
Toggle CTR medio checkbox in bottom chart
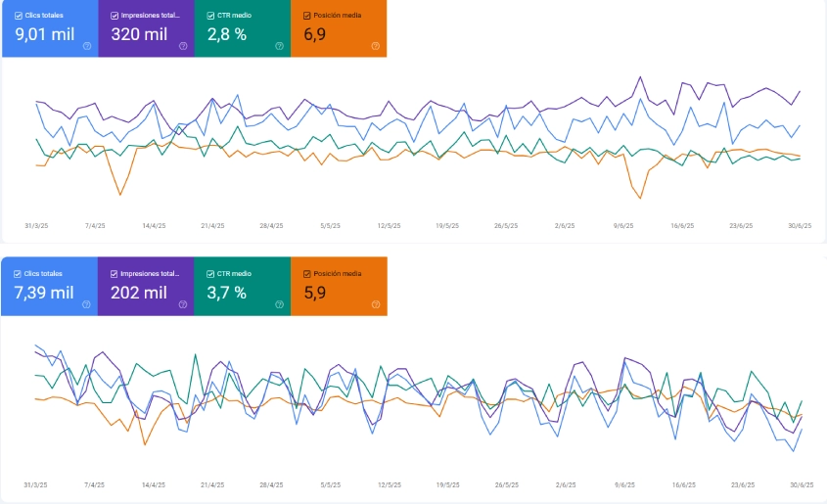click(x=211, y=274)
